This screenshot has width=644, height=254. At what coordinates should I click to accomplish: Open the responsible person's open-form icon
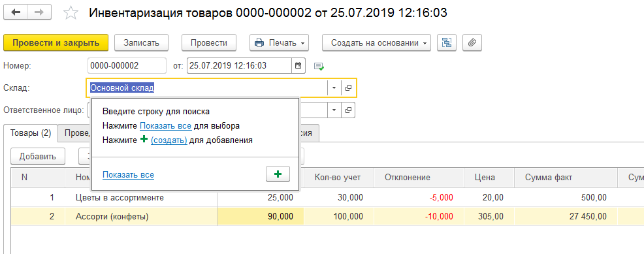point(348,110)
